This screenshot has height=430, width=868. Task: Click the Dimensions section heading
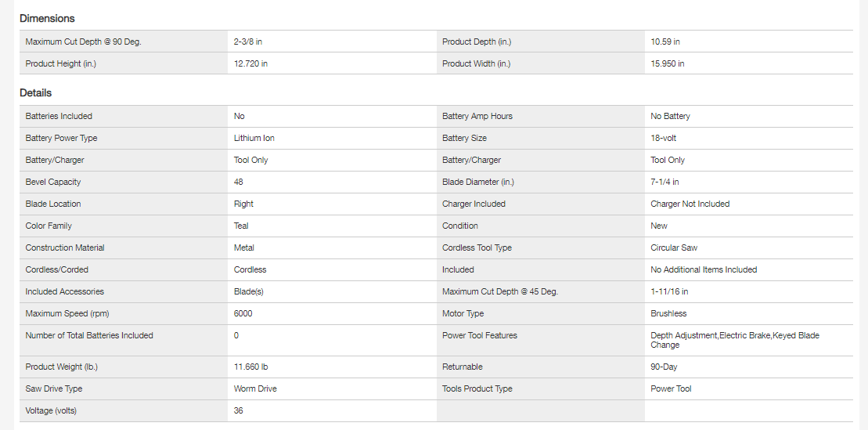click(47, 18)
